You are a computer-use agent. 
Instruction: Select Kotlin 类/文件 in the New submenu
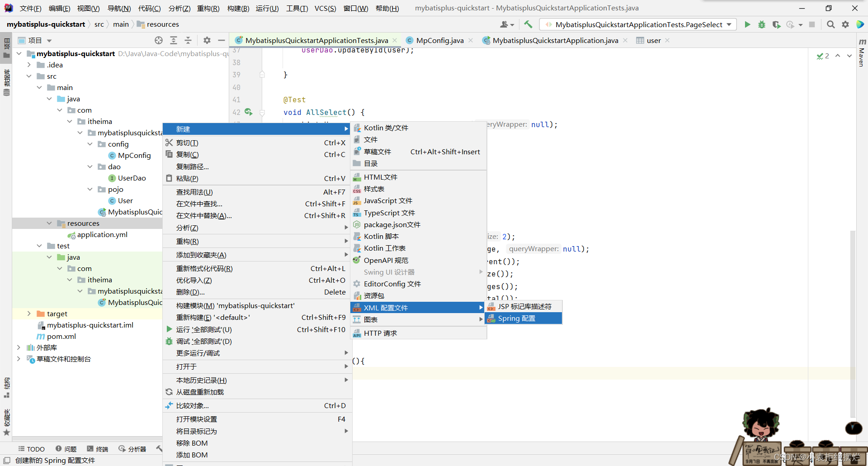pos(419,128)
